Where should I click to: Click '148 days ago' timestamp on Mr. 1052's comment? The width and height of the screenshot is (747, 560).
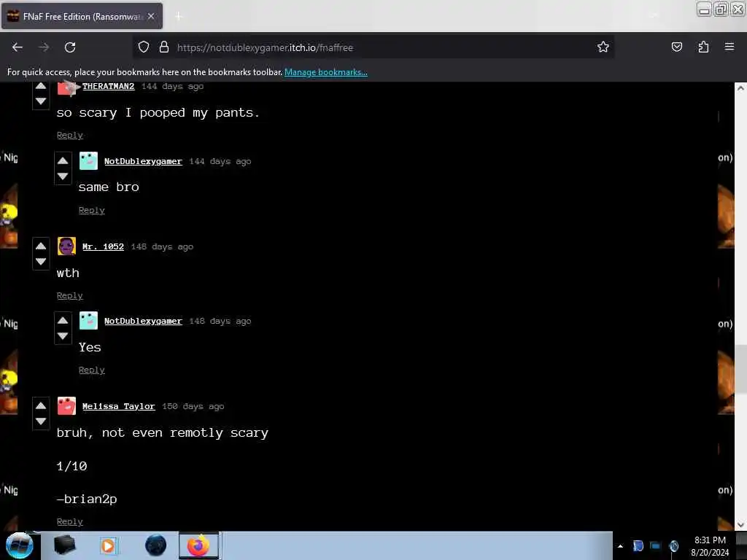coord(162,246)
